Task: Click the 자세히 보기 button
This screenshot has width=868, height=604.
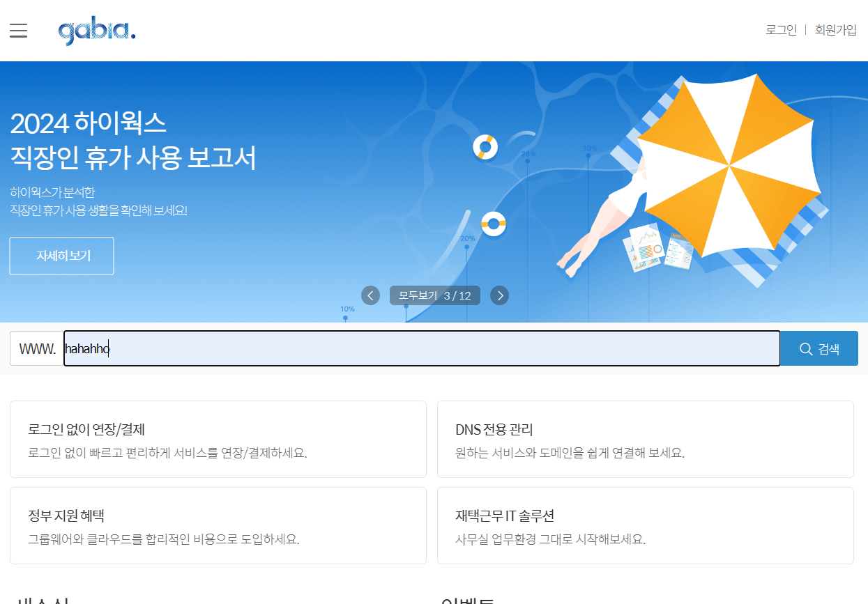Action: [61, 256]
